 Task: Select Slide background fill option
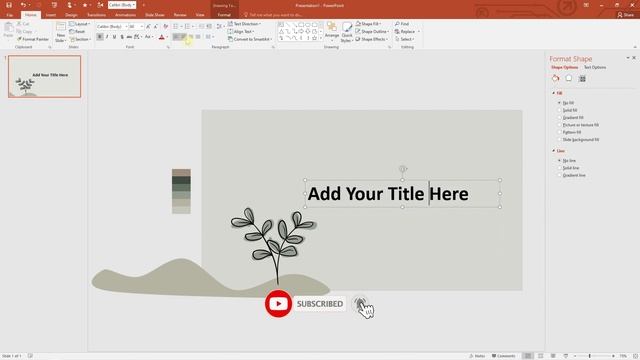560,140
